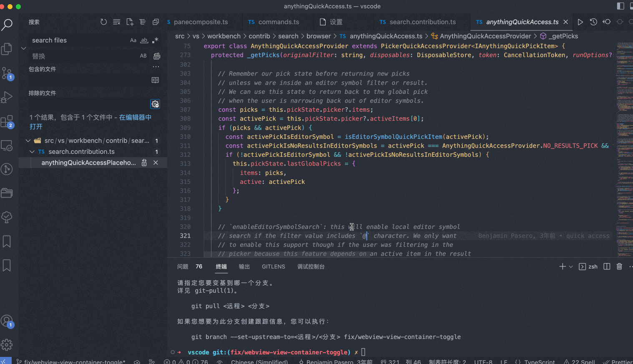633x364 pixels.
Task: Toggle Match Case in search files field
Action: point(133,40)
